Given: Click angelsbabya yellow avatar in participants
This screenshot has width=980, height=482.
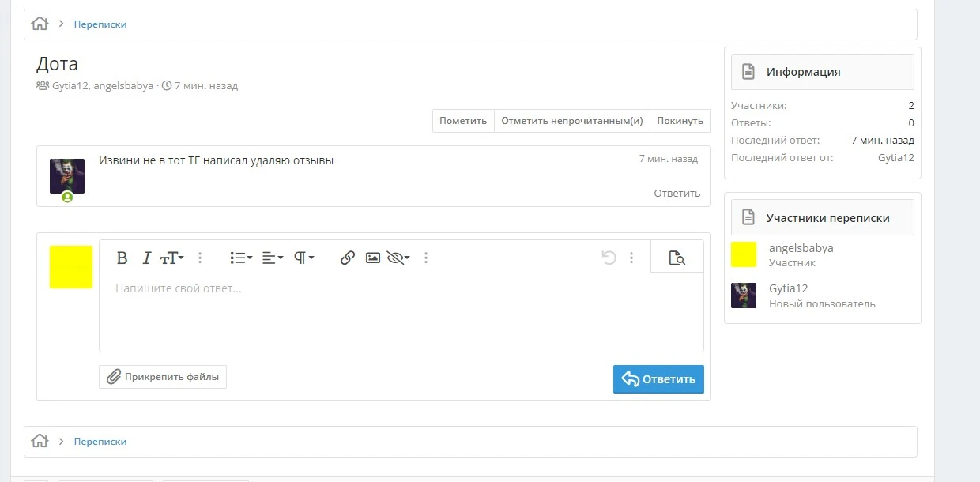Looking at the screenshot, I should point(744,254).
